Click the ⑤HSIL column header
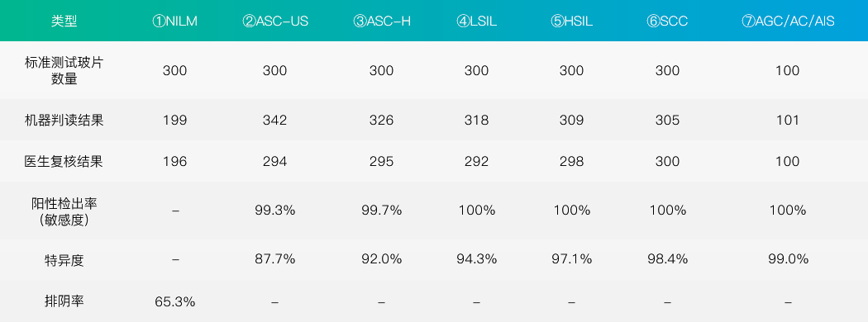This screenshot has height=322, width=868. click(571, 21)
